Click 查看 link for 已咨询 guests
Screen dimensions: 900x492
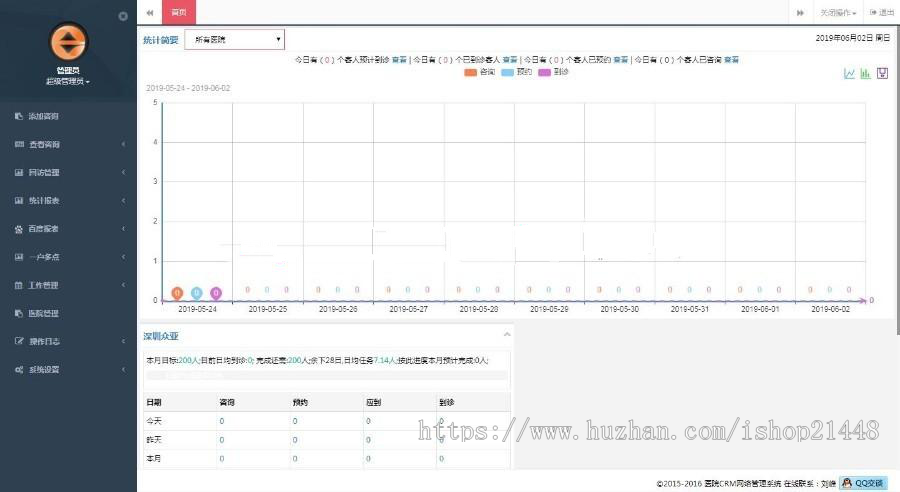click(731, 60)
